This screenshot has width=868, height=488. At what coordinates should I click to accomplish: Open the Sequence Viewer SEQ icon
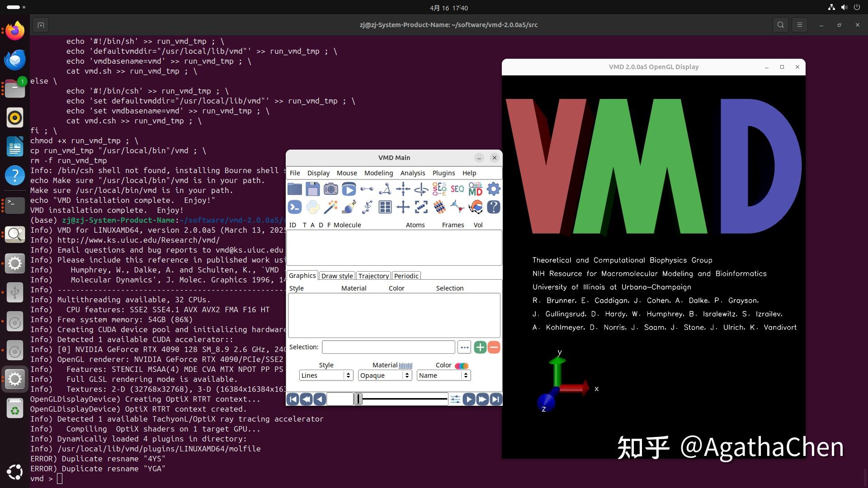coord(457,189)
